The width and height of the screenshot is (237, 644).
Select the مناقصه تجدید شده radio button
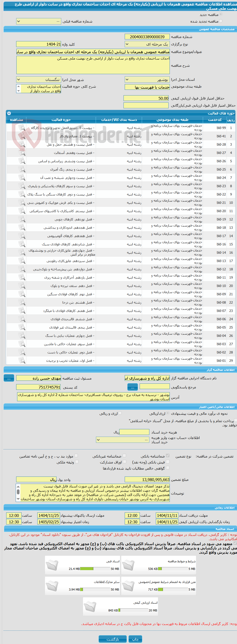(x=221, y=21)
